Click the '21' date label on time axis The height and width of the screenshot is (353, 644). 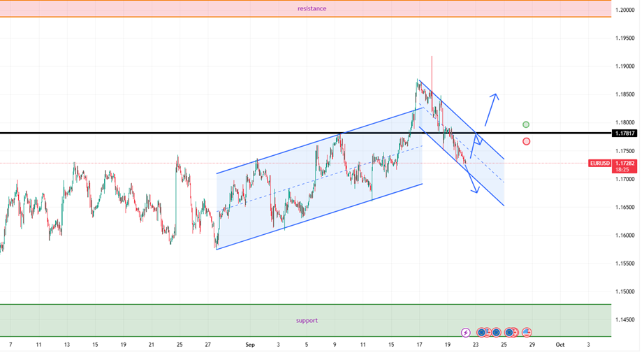(x=152, y=345)
